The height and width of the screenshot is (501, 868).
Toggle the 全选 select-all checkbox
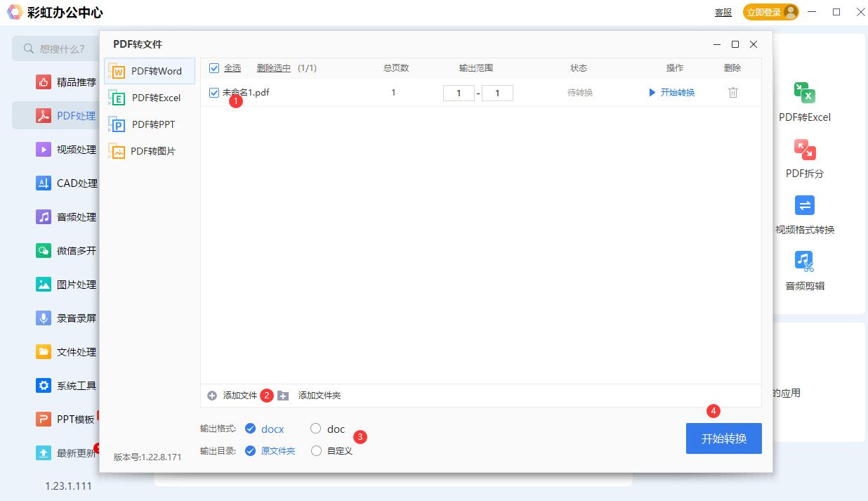(x=214, y=68)
